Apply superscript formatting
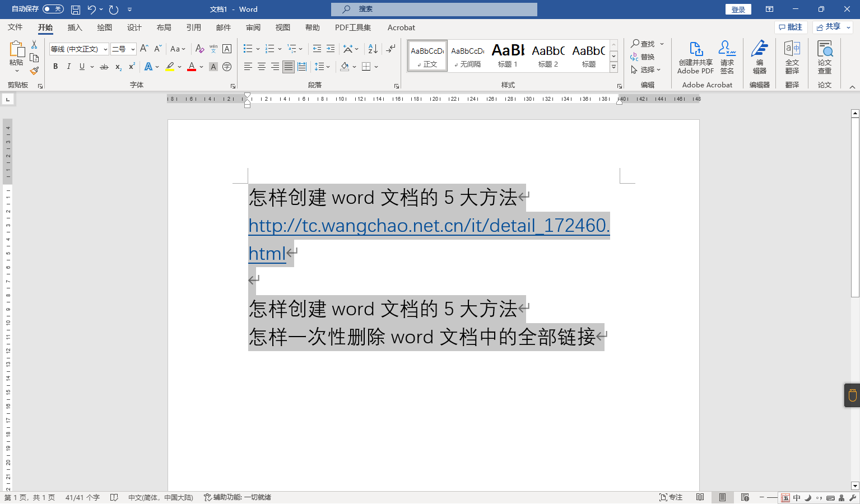This screenshot has height=504, width=860. click(132, 67)
